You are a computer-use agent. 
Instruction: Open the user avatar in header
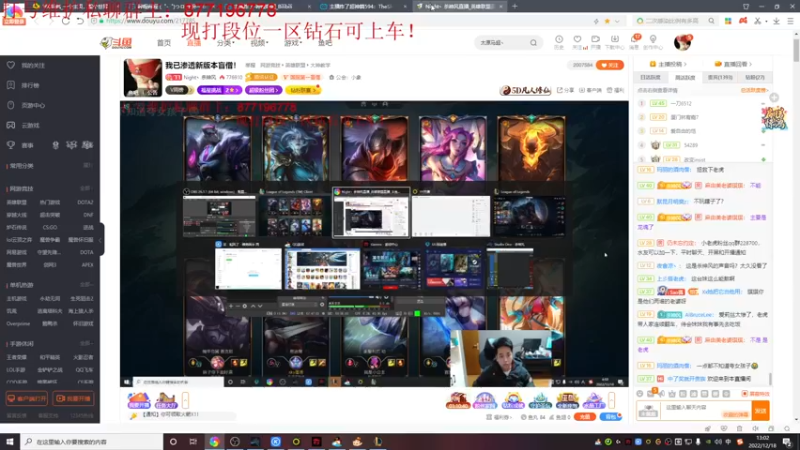point(682,43)
